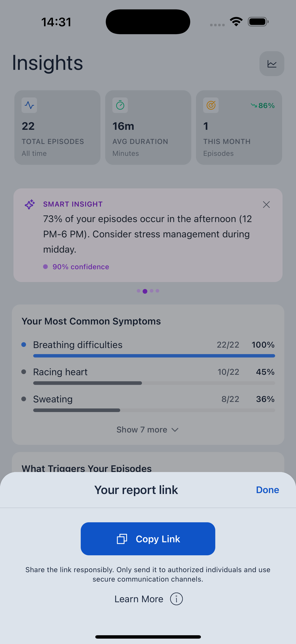Tap the pulse icon on Total Episodes card
This screenshot has width=296, height=644.
pyautogui.click(x=29, y=105)
